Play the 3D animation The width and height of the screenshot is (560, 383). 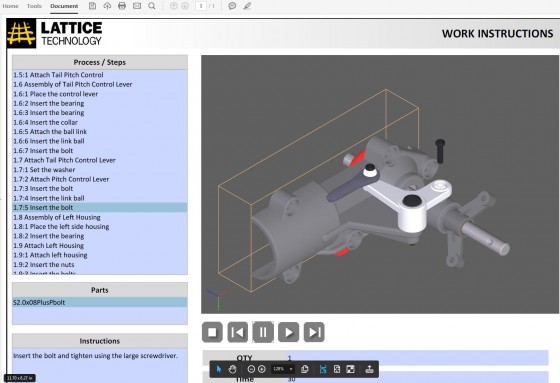[289, 332]
